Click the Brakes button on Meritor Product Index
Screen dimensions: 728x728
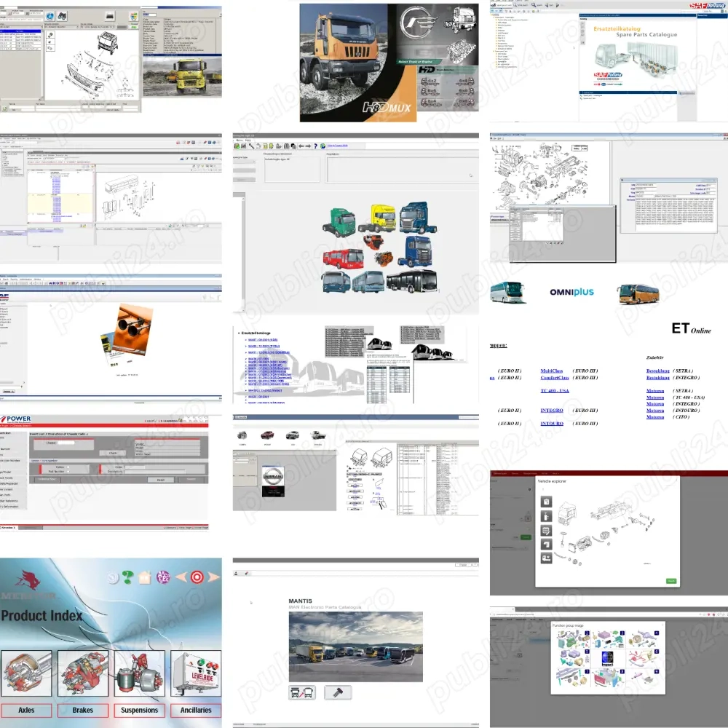pos(83,709)
